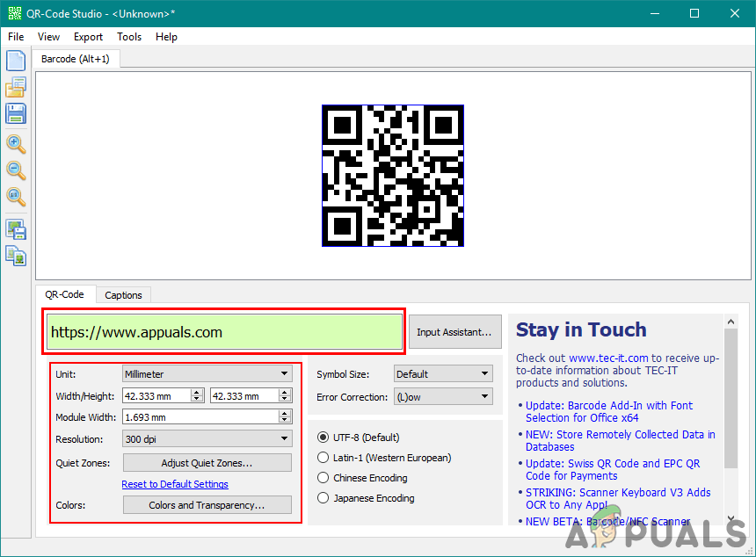The image size is (756, 557).
Task: Click the Zoom 1:1 magnifier icon
Action: point(16,197)
